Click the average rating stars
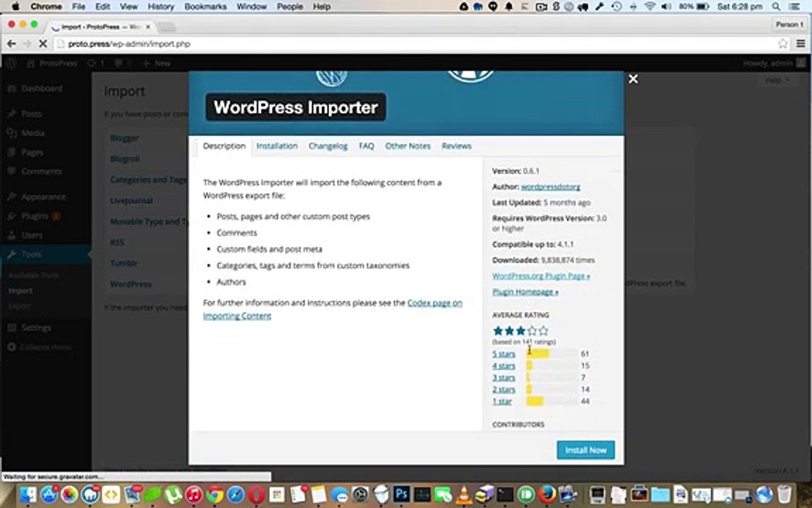 520,330
